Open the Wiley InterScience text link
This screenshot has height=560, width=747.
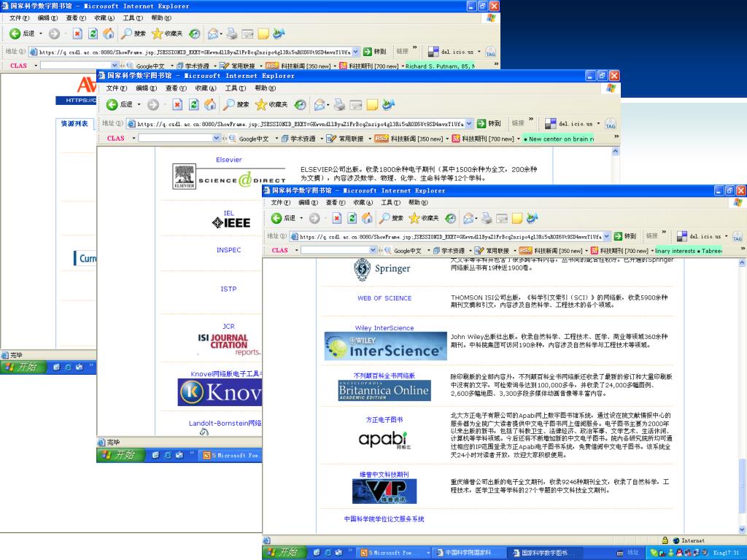point(384,327)
